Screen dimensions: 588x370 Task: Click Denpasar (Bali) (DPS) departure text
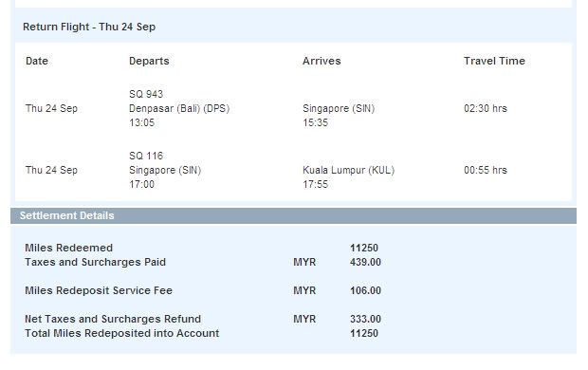179,108
